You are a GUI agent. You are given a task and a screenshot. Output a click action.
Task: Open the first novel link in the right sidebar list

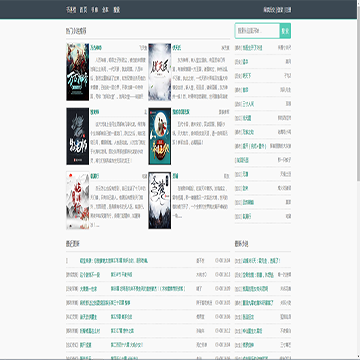(x=252, y=48)
